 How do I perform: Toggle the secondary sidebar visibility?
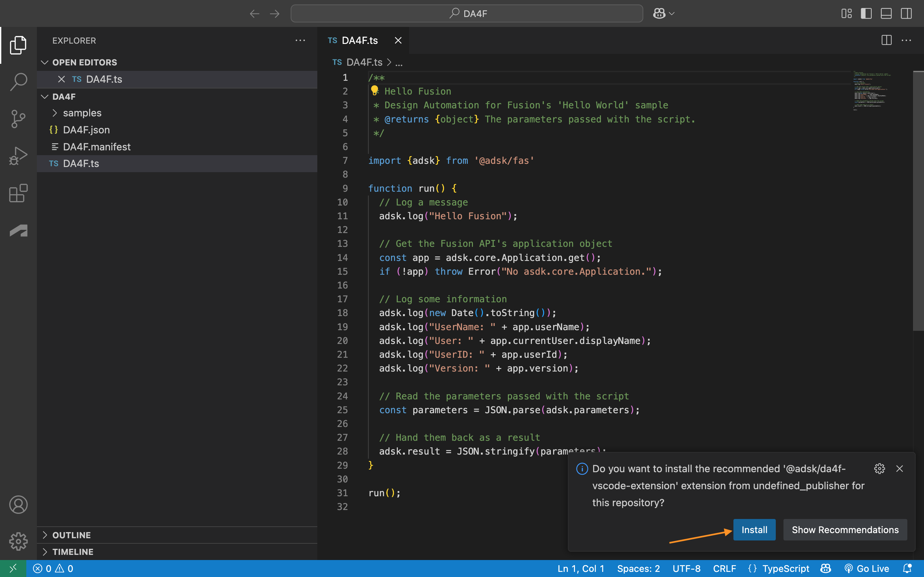(906, 13)
